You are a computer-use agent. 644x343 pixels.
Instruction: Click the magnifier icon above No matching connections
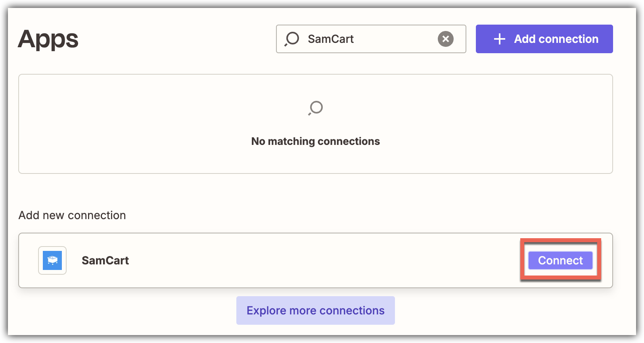(316, 108)
